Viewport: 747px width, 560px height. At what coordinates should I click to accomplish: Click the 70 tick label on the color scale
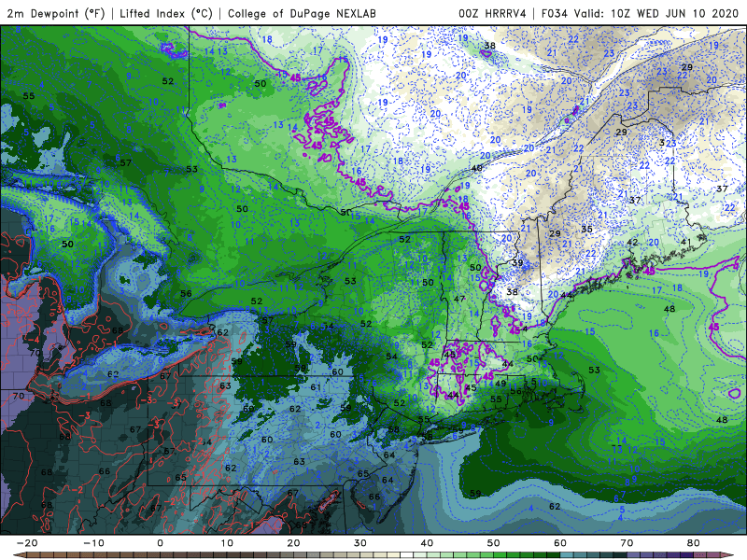(627, 543)
